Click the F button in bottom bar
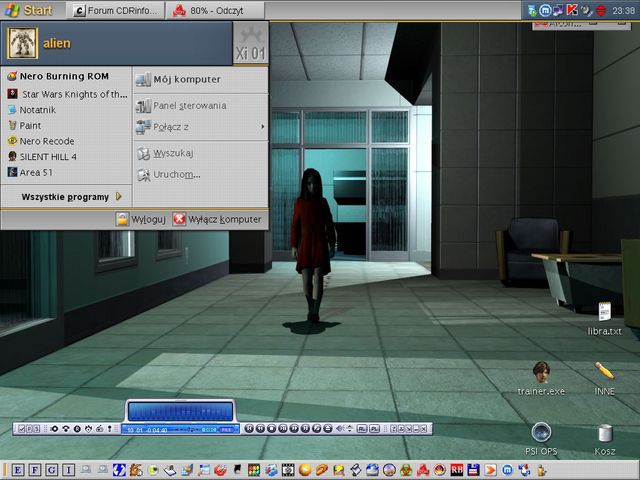The height and width of the screenshot is (480, 640). tap(35, 470)
